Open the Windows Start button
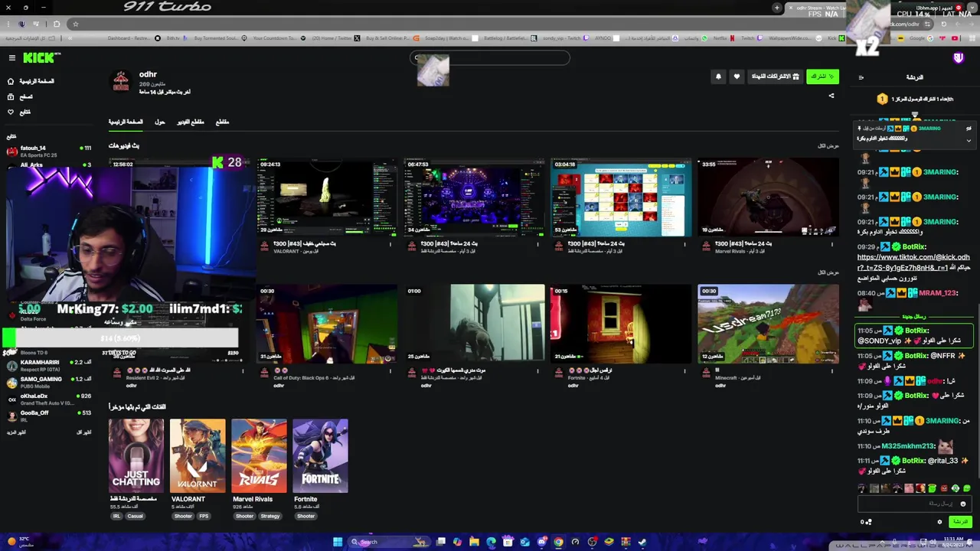 [x=338, y=542]
